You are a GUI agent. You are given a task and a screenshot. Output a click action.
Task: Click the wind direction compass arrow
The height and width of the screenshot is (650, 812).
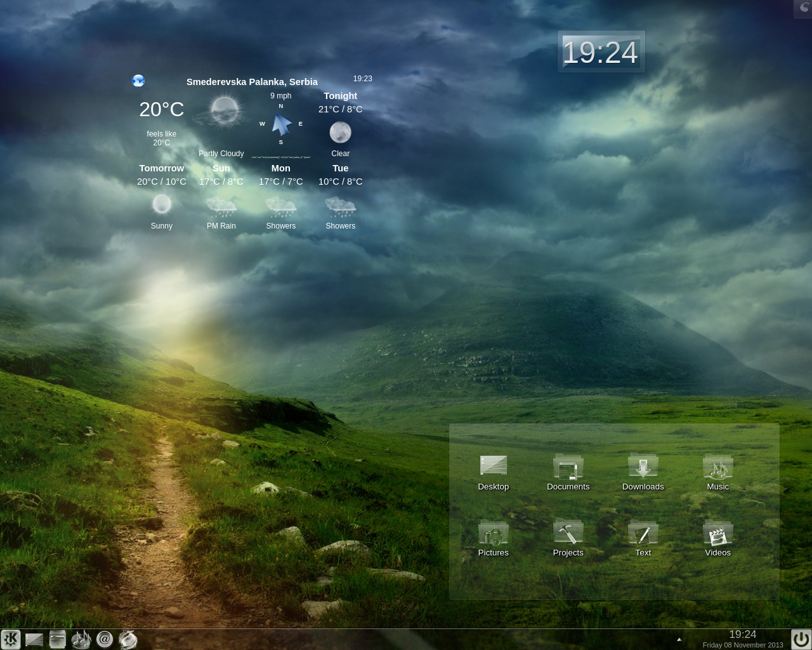(281, 124)
